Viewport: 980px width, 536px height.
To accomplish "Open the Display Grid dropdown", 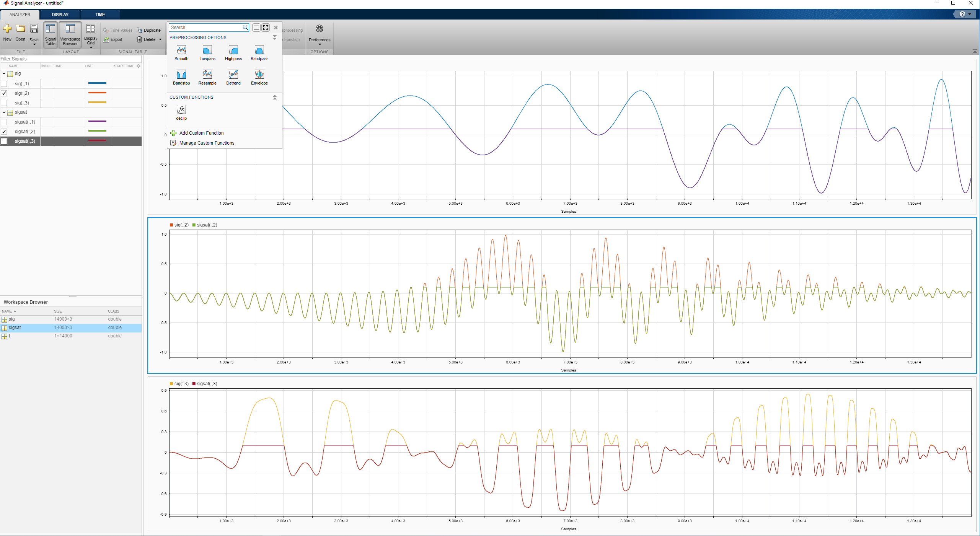I will [x=91, y=47].
